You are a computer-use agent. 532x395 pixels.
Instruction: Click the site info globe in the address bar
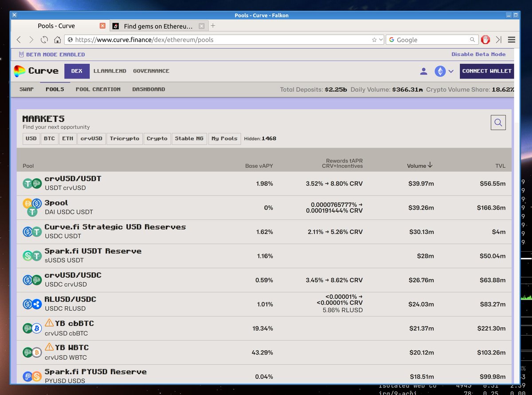[70, 39]
